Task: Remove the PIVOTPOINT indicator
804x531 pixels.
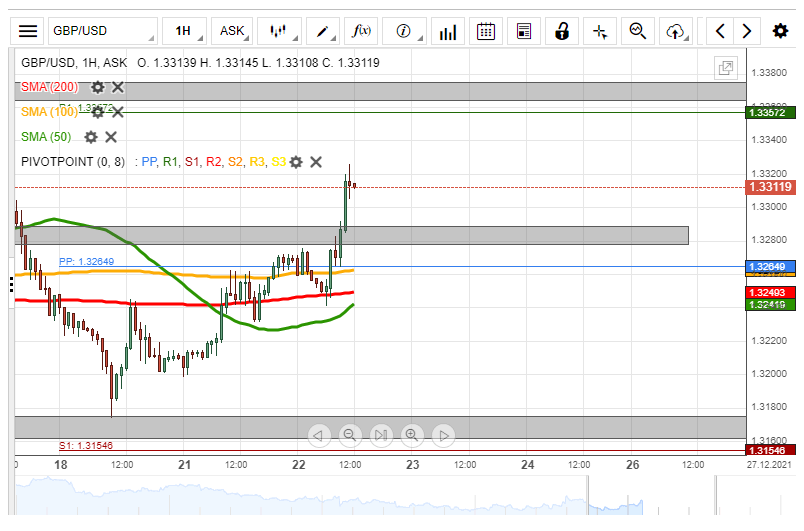Action: (x=316, y=162)
